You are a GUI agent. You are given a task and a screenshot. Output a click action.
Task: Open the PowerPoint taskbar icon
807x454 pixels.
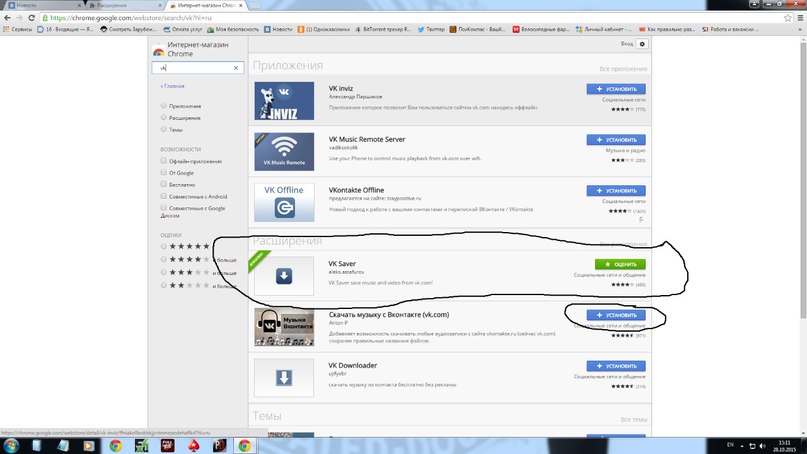pos(220,446)
